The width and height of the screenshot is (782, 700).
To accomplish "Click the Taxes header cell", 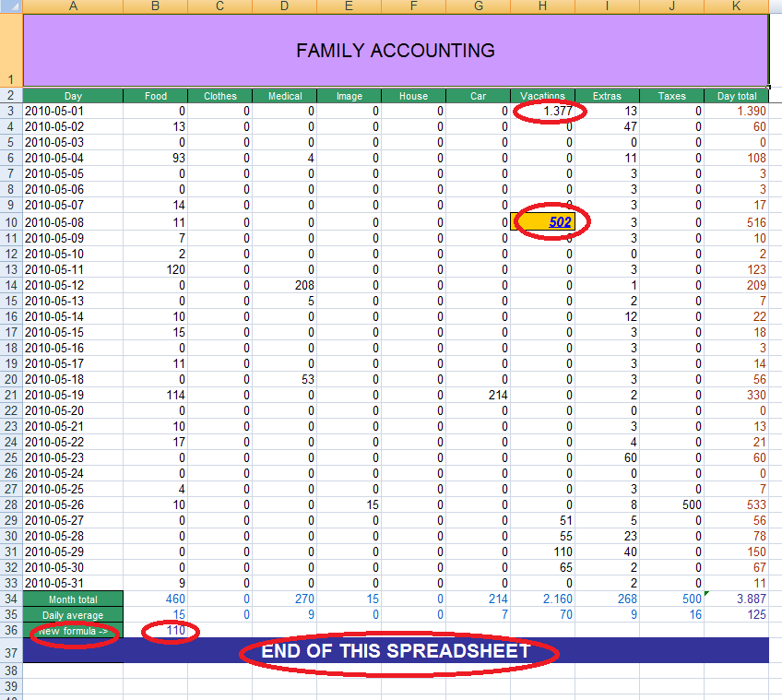I will 671,96.
